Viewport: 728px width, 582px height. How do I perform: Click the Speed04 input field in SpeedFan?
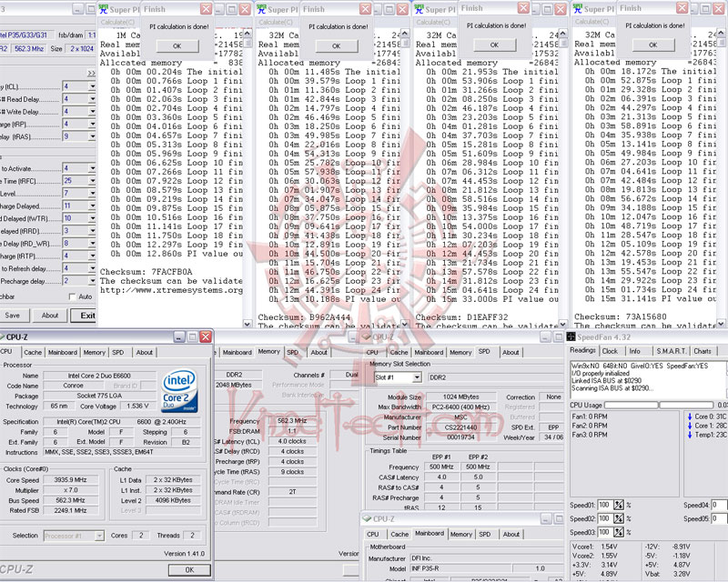tap(719, 505)
